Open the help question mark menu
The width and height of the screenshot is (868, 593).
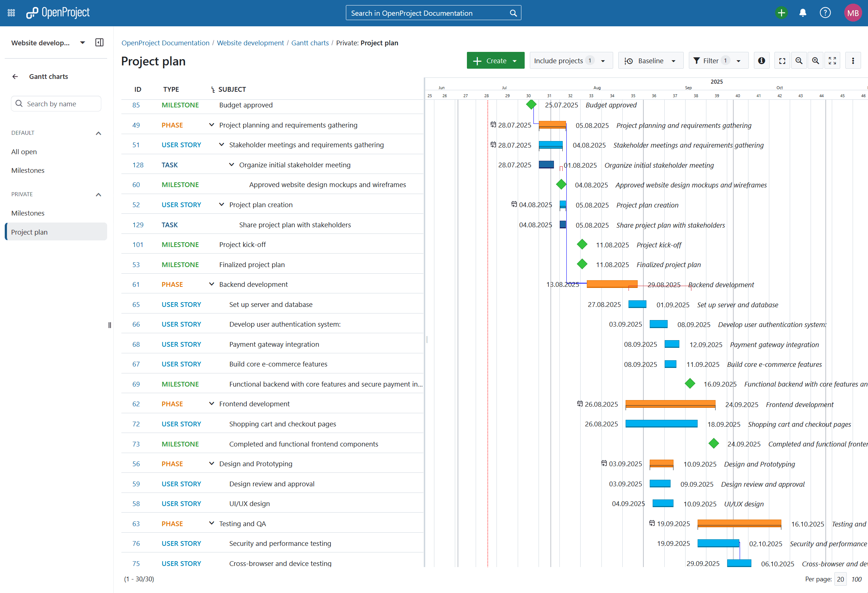[x=825, y=13]
